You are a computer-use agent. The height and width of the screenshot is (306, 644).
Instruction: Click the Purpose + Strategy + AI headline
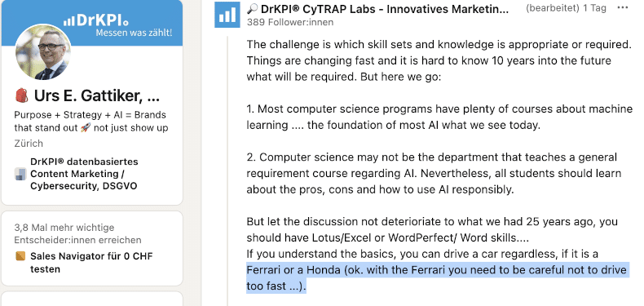[90, 122]
